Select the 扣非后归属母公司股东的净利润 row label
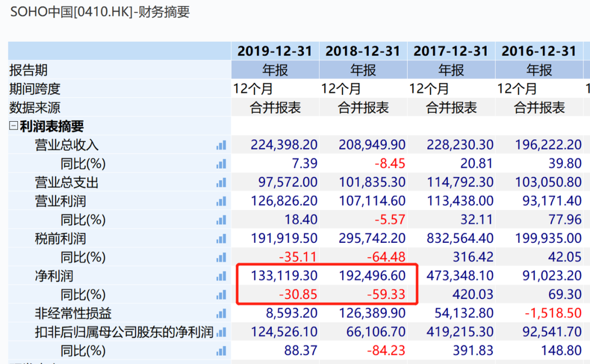Image resolution: width=590 pixels, height=364 pixels. [124, 332]
